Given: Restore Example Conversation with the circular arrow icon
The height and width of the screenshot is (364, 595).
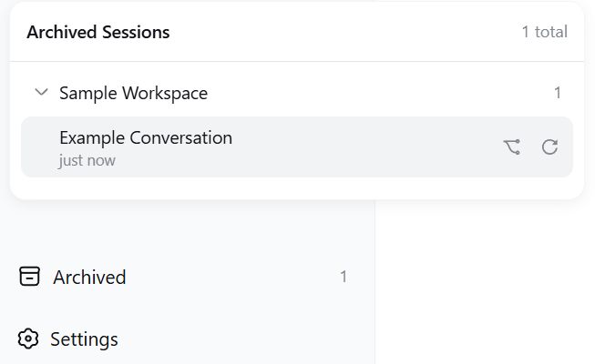Looking at the screenshot, I should [549, 147].
